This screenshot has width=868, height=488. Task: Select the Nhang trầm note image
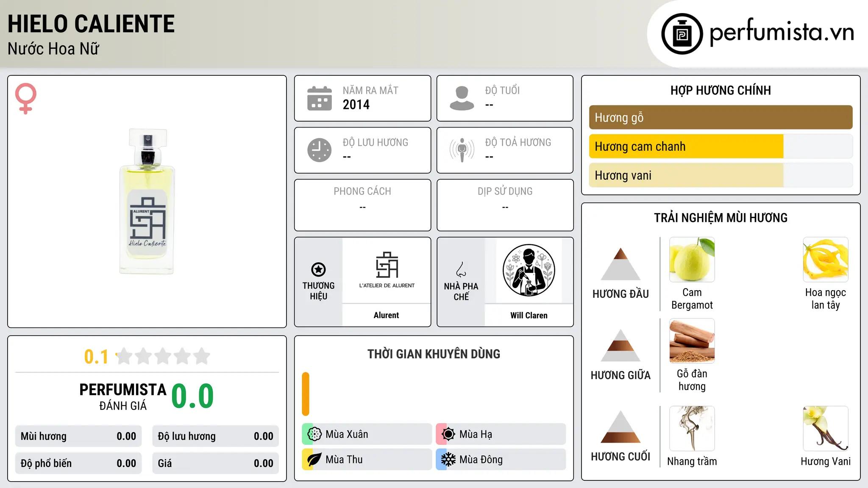tap(692, 428)
